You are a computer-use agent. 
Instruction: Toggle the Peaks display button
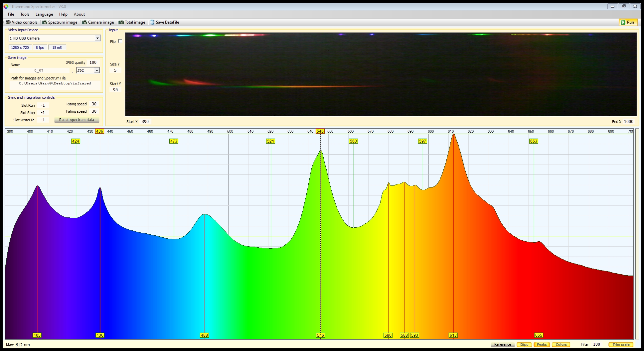(542, 344)
